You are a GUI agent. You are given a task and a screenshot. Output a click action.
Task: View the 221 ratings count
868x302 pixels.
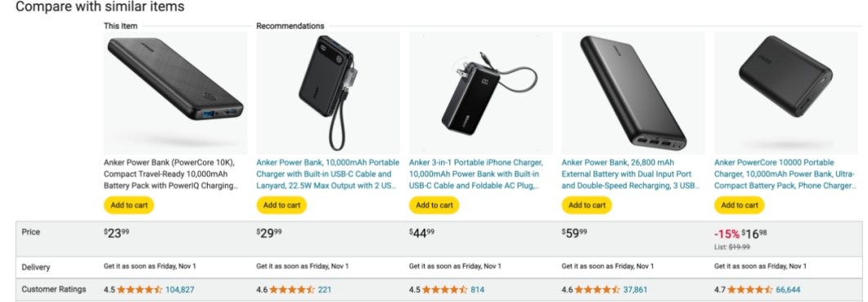click(325, 289)
